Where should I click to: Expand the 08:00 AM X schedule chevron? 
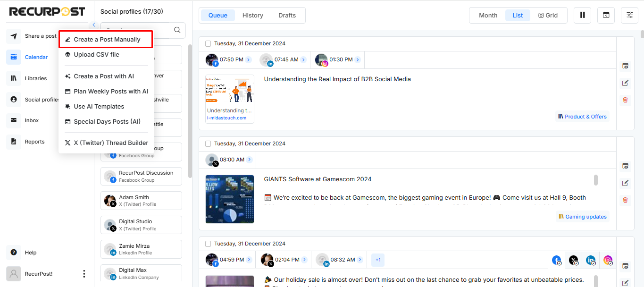point(250,160)
